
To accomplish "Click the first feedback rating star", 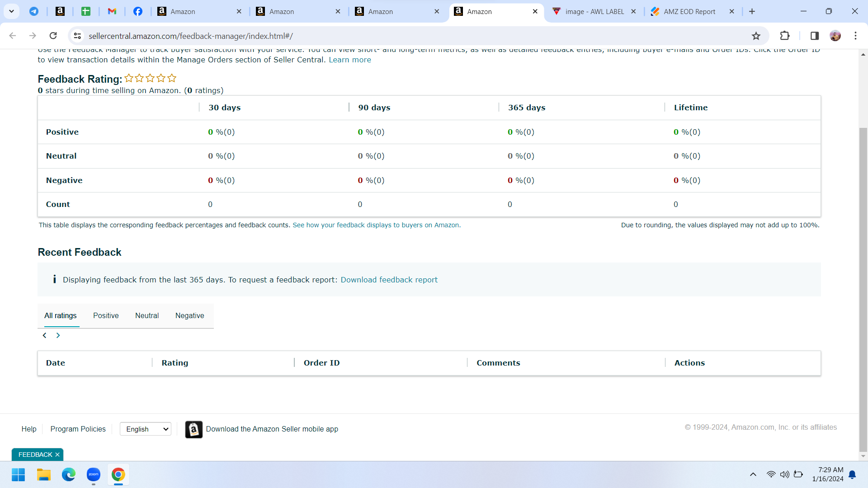I will 129,78.
